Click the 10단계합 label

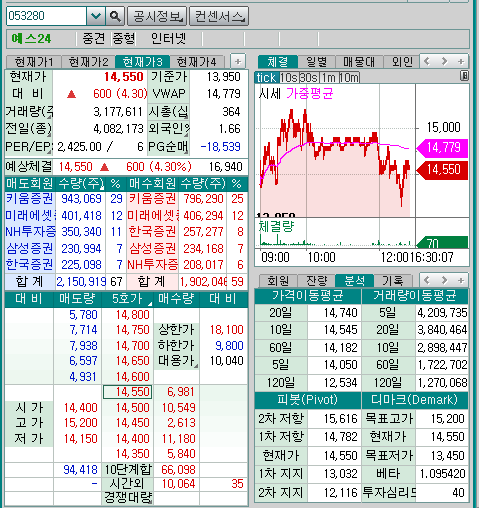(x=128, y=470)
